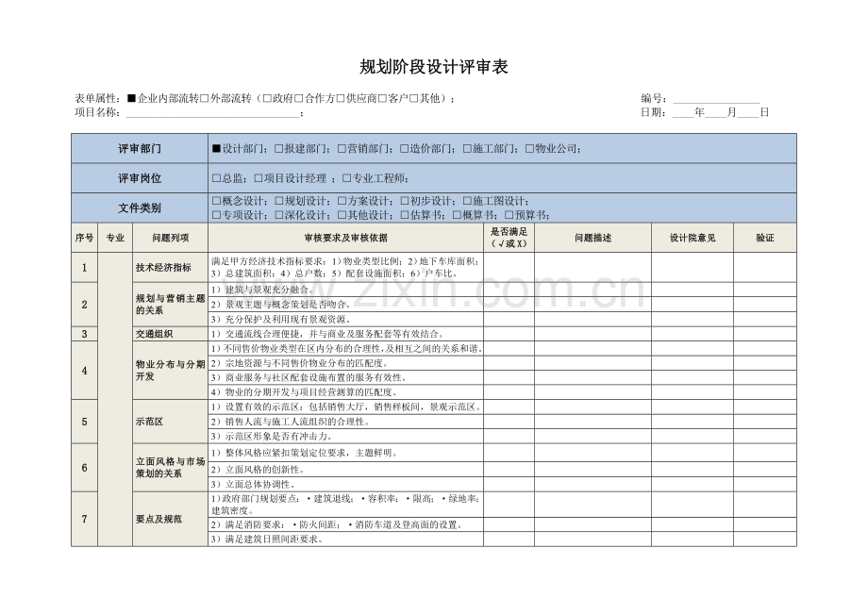868x614 pixels.
Task: Tick the 客户 checkbox
Action: coord(382,99)
